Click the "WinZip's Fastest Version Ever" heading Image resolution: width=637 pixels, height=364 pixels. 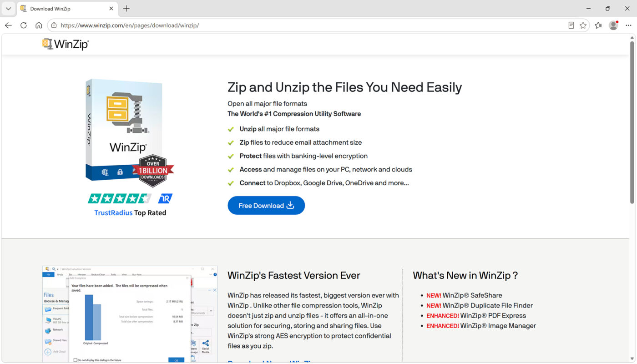[x=293, y=275]
